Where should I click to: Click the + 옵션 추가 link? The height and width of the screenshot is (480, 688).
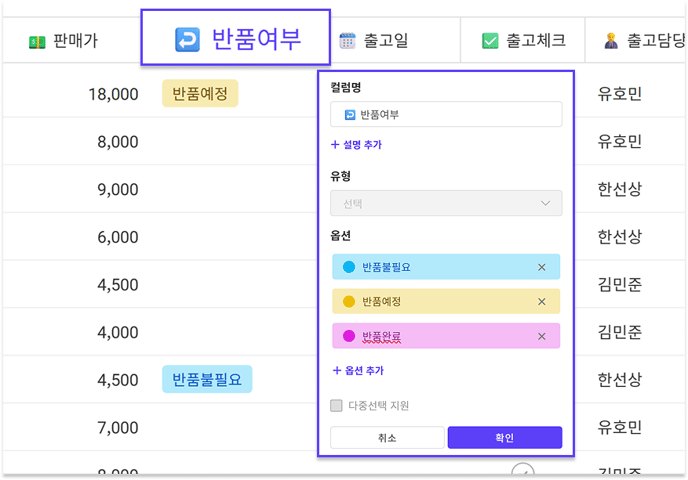click(358, 371)
